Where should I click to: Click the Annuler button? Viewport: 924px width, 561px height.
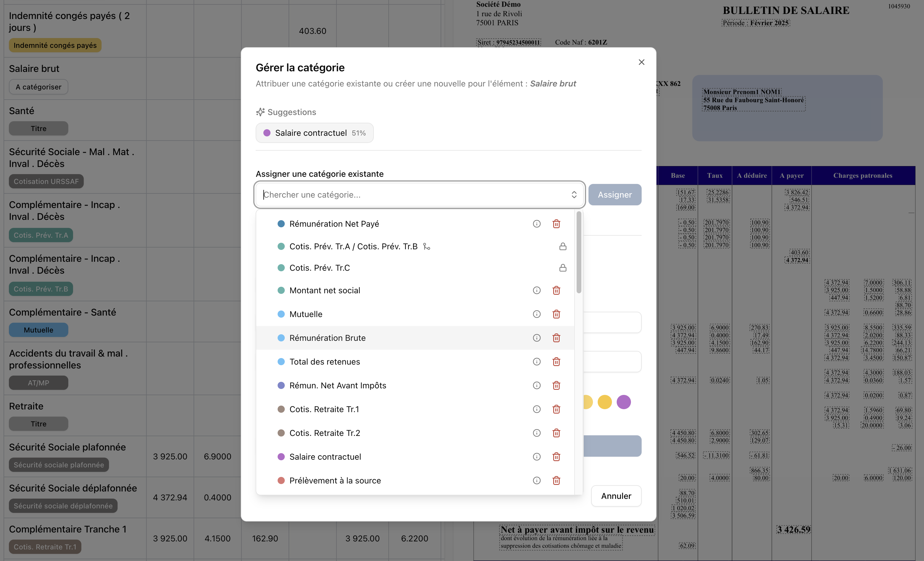616,496
